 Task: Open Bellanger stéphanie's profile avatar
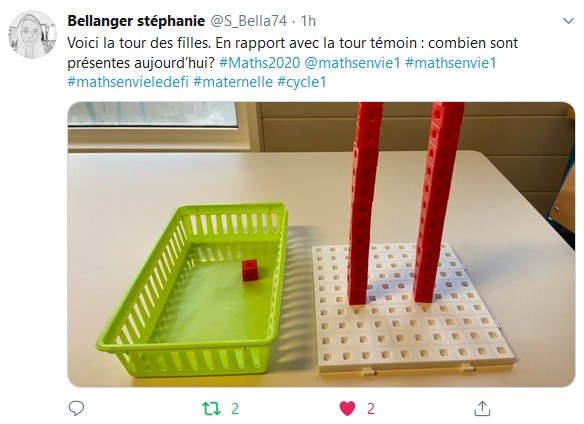point(32,35)
